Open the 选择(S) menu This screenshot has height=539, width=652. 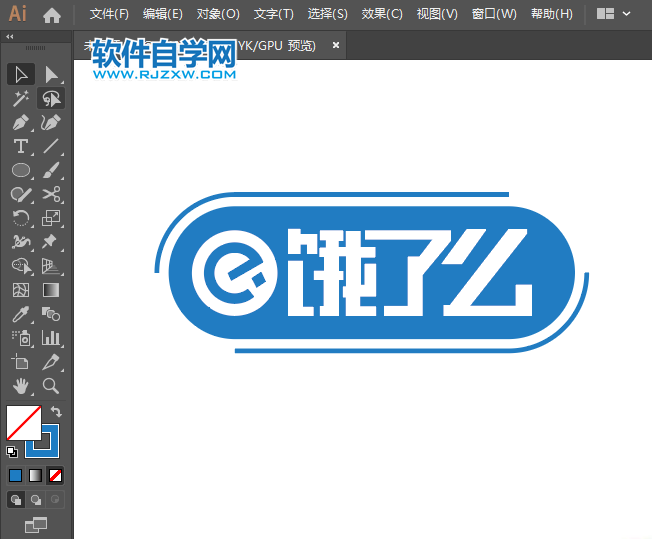click(x=328, y=15)
